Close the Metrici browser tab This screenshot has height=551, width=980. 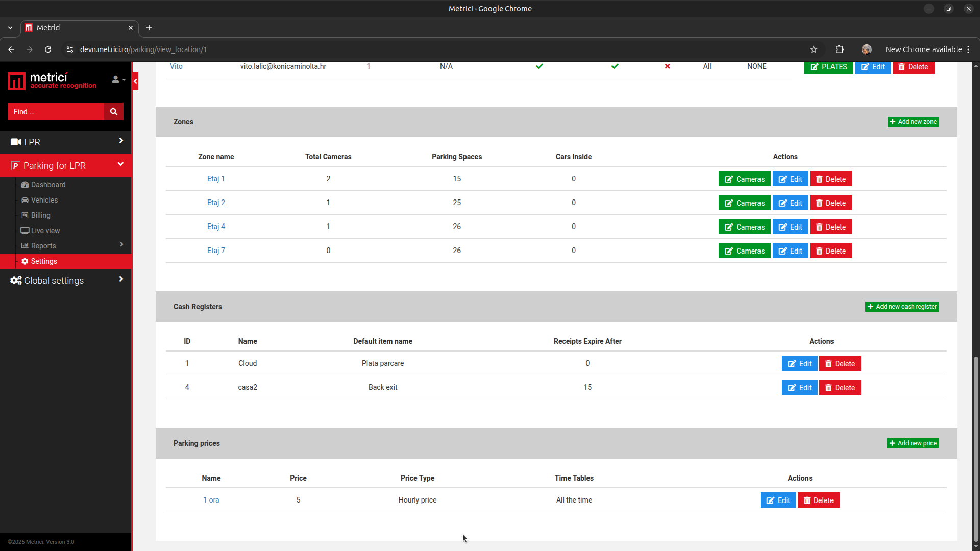point(131,28)
